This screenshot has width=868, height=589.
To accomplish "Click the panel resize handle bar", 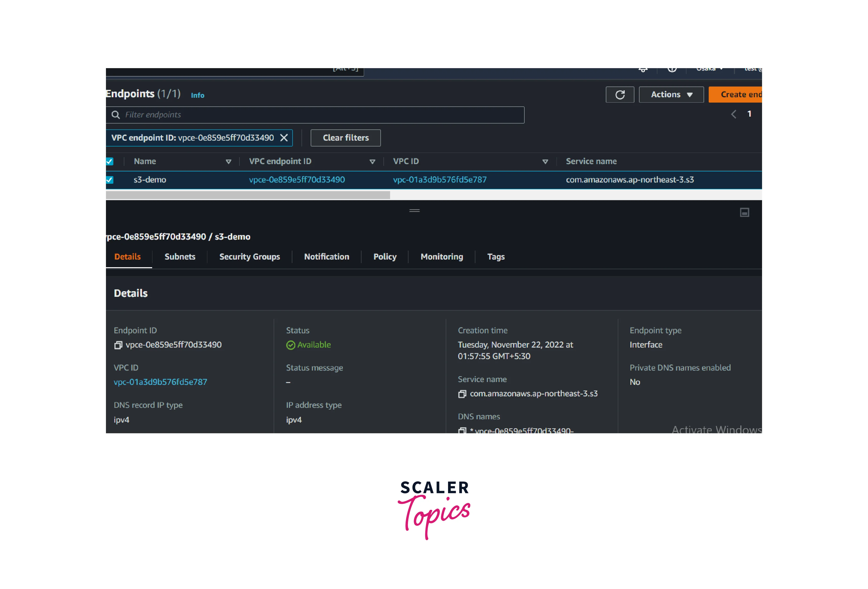I will (414, 211).
